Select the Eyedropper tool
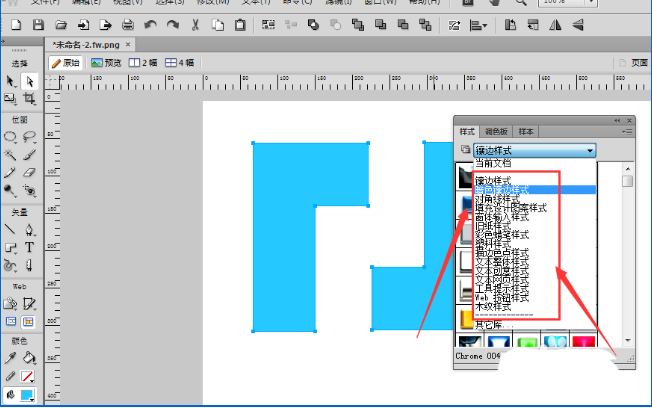652x408 pixels. (10, 358)
